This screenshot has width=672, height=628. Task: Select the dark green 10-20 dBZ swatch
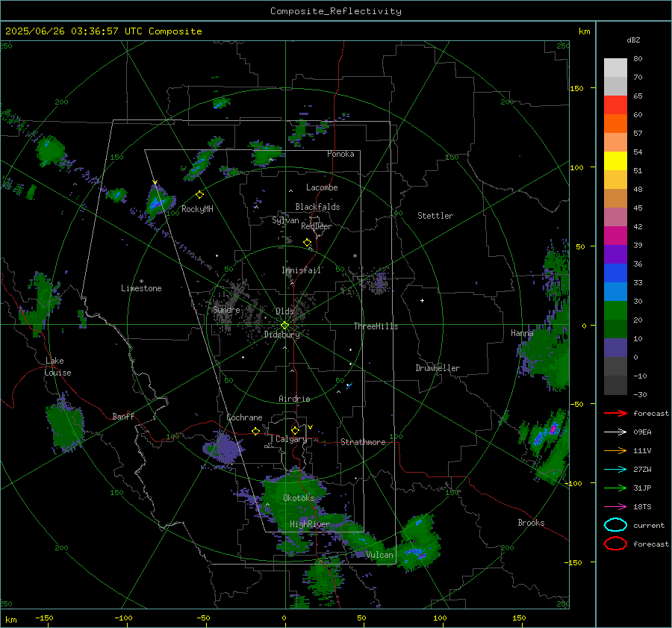(615, 329)
